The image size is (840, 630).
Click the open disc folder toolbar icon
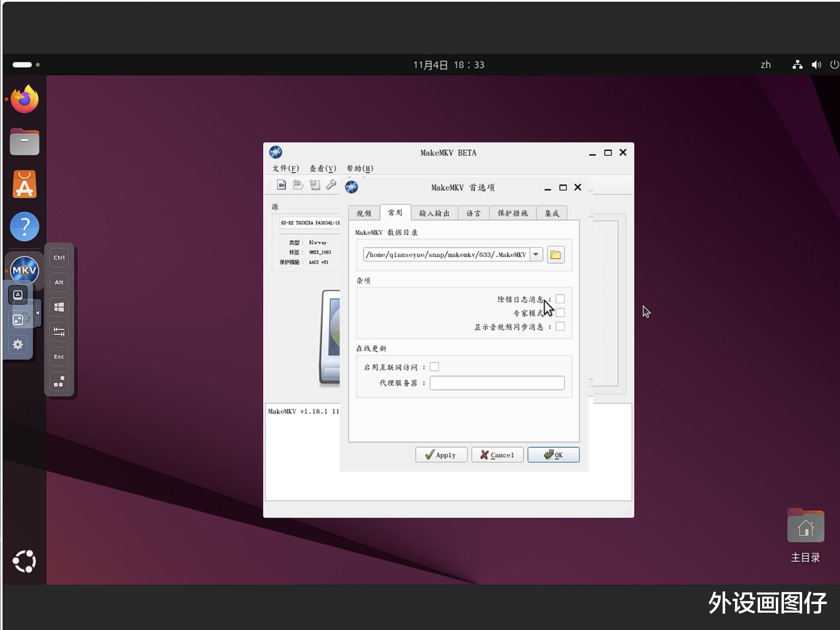[298, 185]
